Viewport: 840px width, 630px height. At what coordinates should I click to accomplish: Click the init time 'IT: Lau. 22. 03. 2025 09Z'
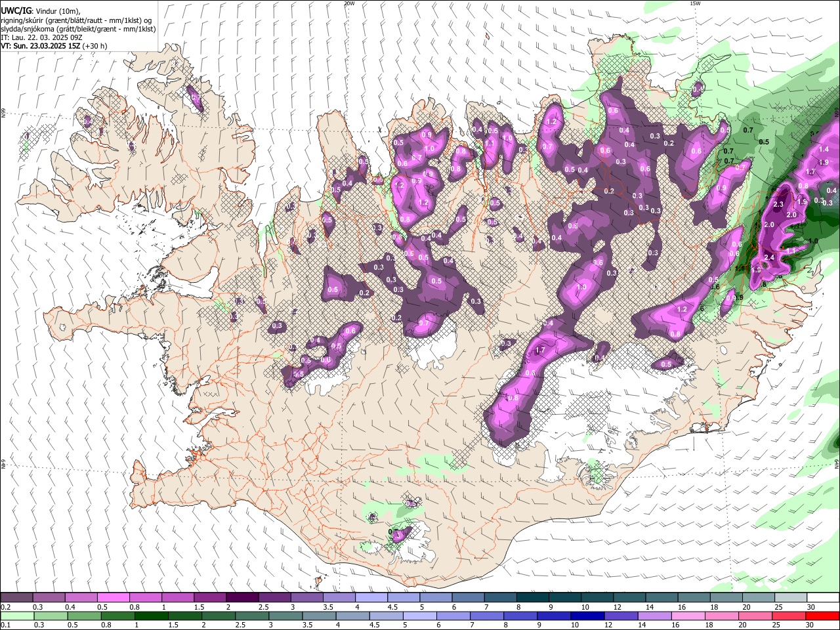(41, 37)
